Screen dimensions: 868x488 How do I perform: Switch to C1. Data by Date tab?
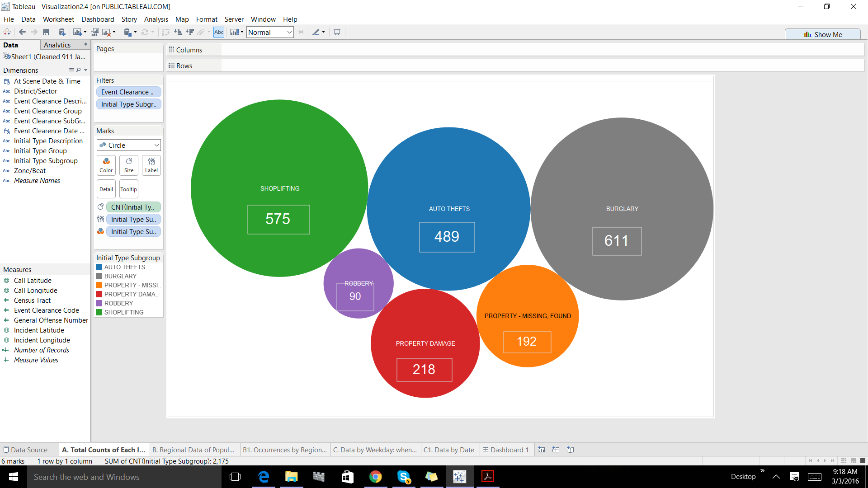[x=448, y=450]
